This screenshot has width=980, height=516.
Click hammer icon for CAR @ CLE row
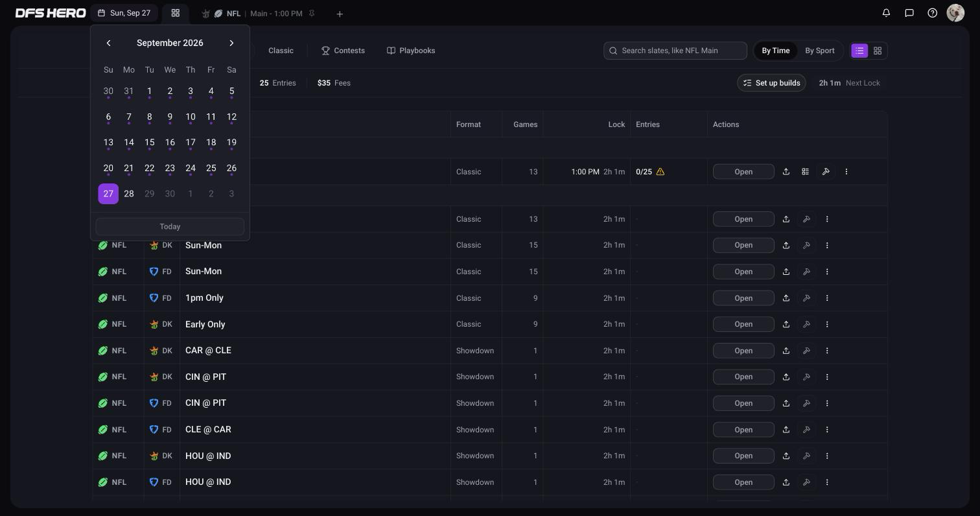(806, 351)
